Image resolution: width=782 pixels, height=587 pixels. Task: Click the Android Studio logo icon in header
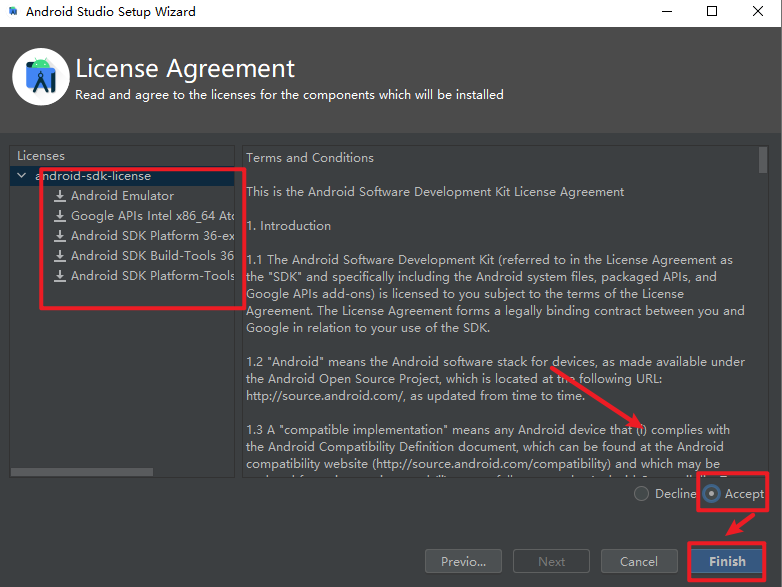pos(41,77)
